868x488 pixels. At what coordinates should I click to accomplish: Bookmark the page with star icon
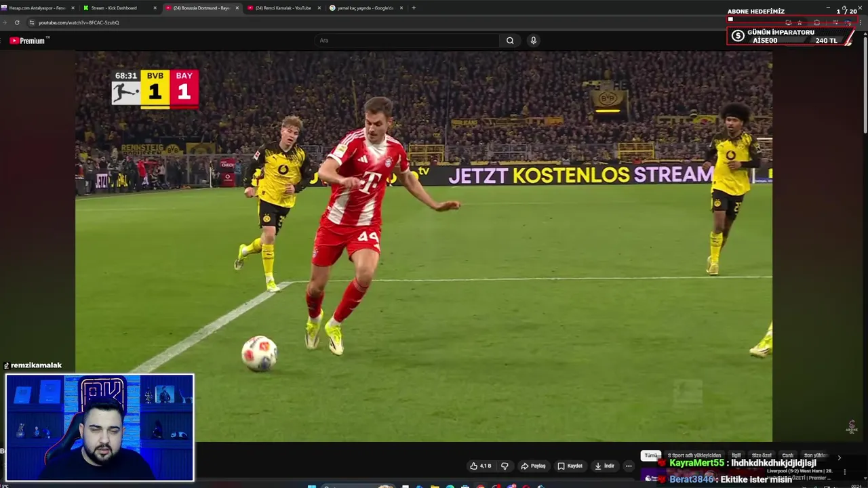coord(800,22)
